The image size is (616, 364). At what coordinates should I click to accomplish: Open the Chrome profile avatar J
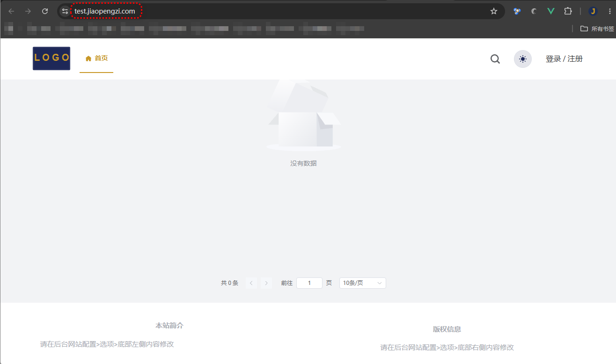[x=593, y=11]
